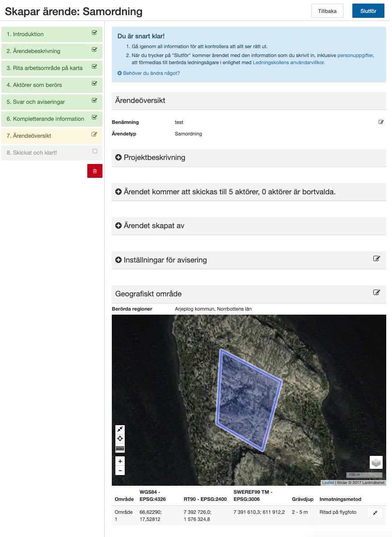392x537 pixels.
Task: Click the Skickat och klart checkbox
Action: [94, 152]
